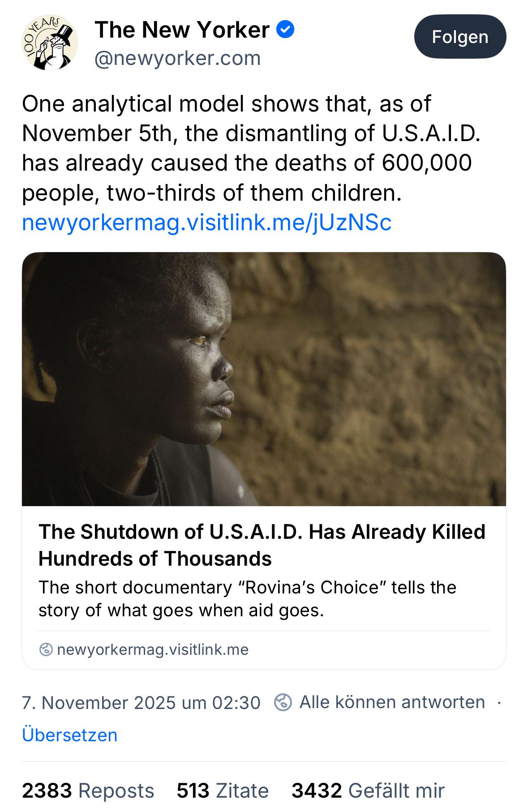
Task: Click the 'Rovina's Choice' card description
Action: [x=247, y=598]
